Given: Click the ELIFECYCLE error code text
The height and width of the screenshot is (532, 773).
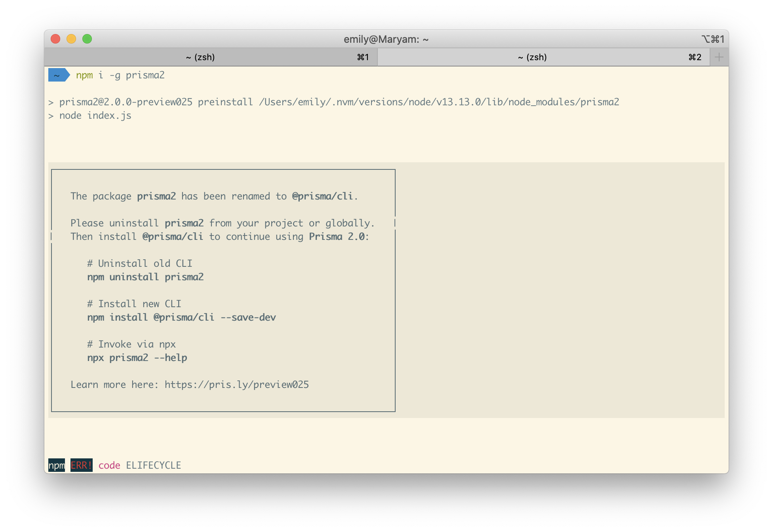Looking at the screenshot, I should 154,465.
